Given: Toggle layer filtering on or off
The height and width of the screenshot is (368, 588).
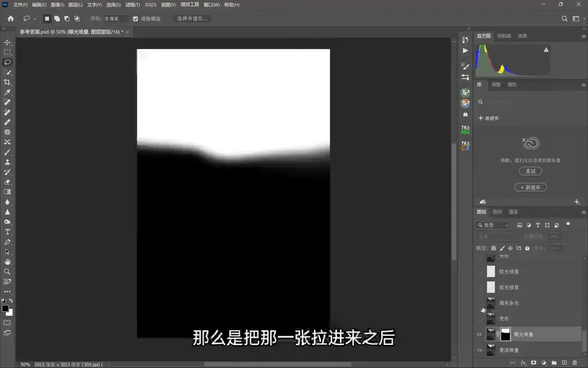Looking at the screenshot, I should (568, 224).
